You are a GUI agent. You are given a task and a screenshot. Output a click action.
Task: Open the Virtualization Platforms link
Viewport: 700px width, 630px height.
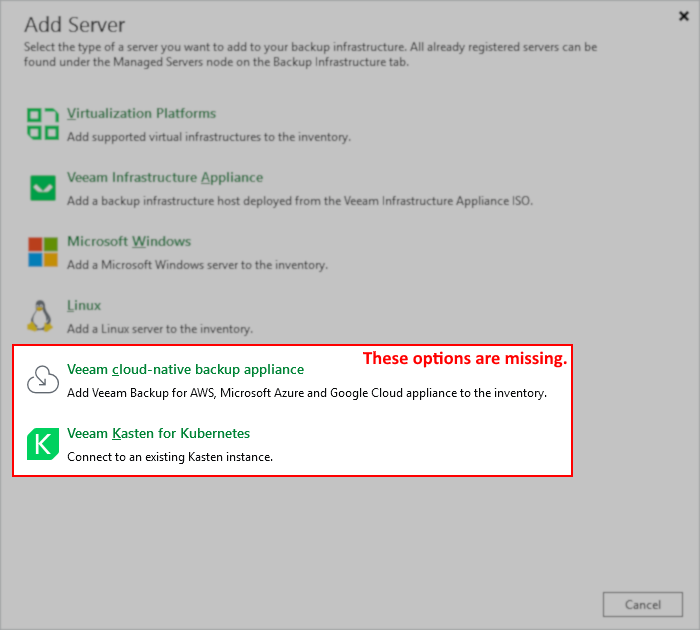point(142,113)
